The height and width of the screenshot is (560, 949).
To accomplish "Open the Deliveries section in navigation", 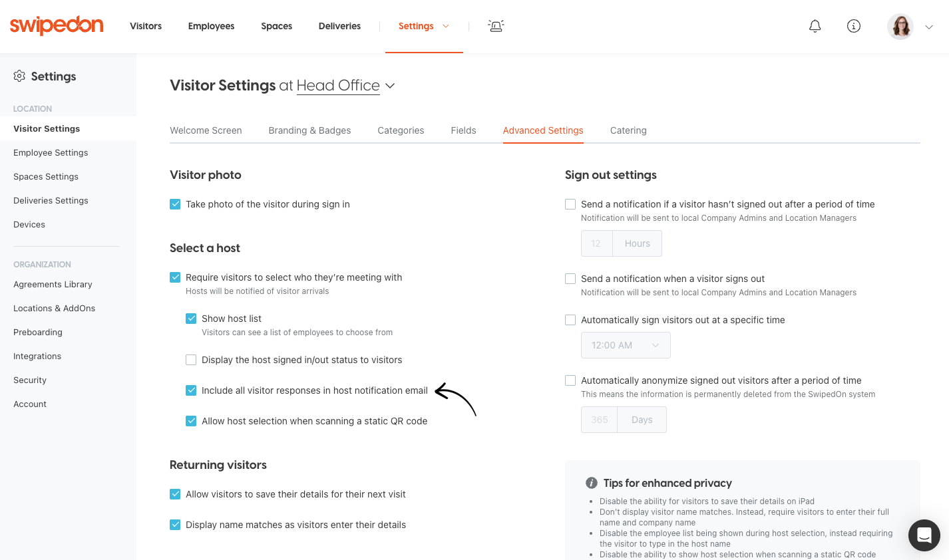I will (339, 26).
